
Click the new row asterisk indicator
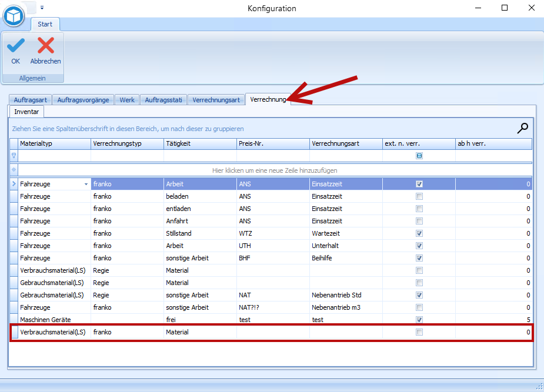14,170
